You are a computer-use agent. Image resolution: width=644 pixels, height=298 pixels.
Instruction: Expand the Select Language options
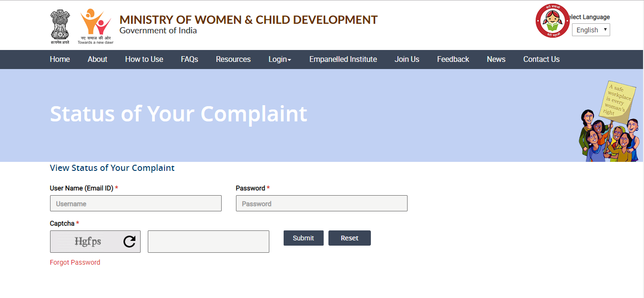[591, 30]
